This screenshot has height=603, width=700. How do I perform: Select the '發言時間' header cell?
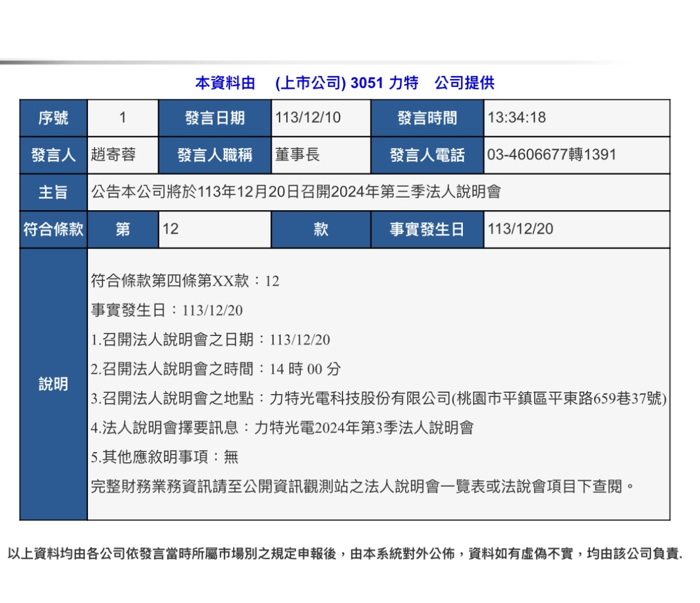427,118
